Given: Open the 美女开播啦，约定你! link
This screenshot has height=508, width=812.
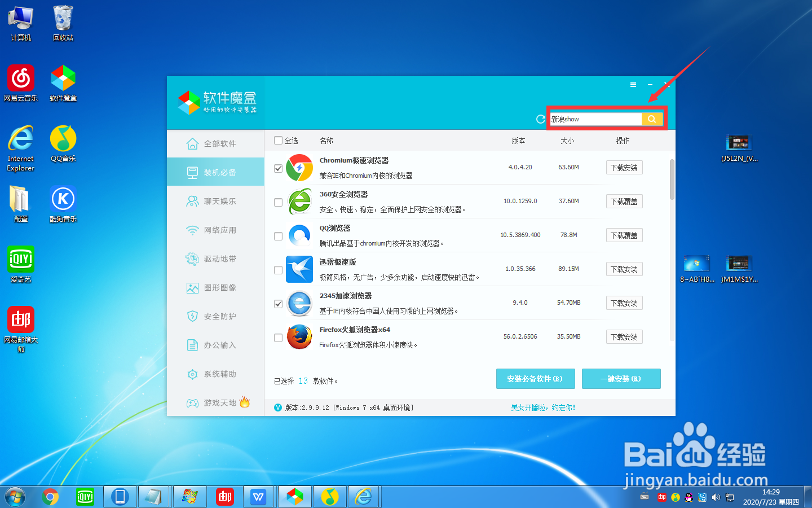Looking at the screenshot, I should (543, 408).
